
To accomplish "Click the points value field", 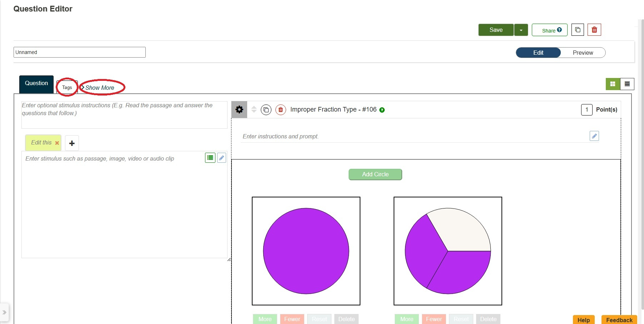I will (586, 109).
